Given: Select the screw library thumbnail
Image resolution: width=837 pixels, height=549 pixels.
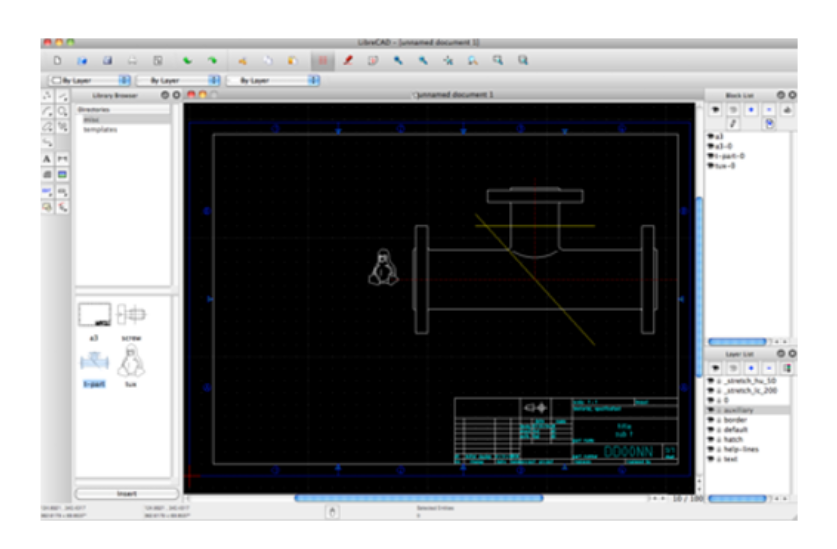Looking at the screenshot, I should [131, 315].
